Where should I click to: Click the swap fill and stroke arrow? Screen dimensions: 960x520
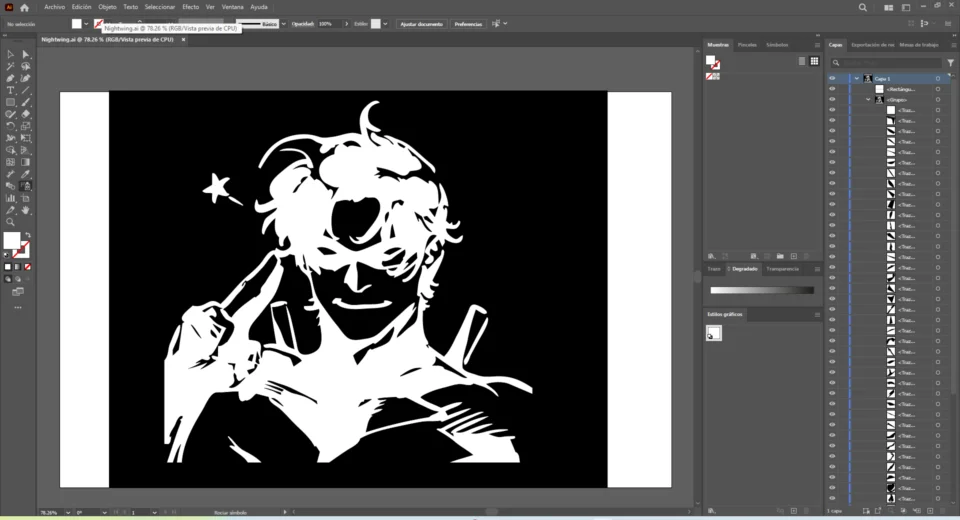coord(28,235)
